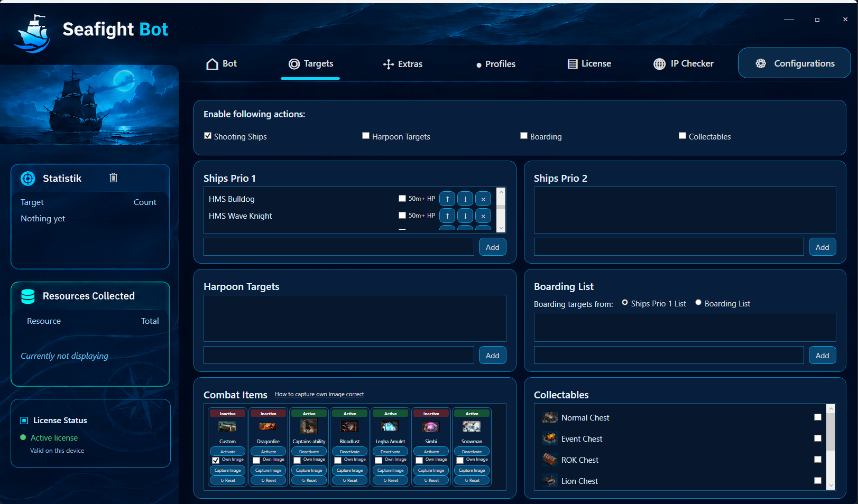Toggle 50m+ HP for HMS Wave Knight
This screenshot has height=504, width=858.
click(x=402, y=216)
